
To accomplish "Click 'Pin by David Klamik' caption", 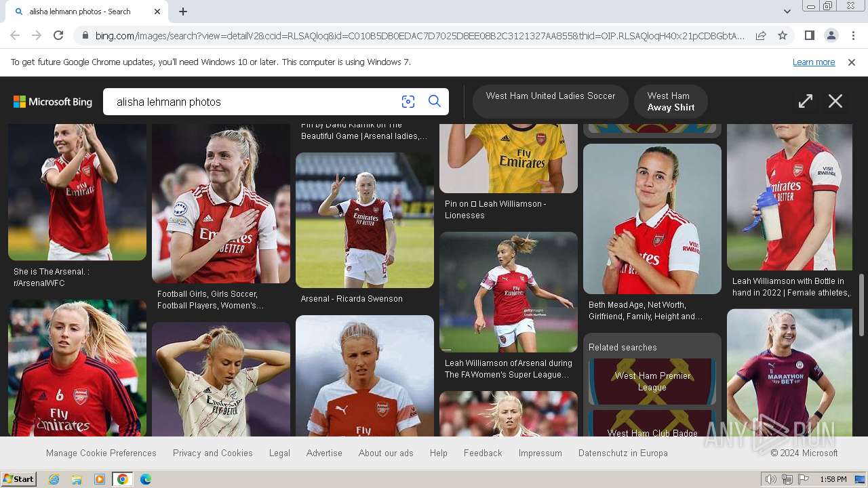I will coord(364,131).
